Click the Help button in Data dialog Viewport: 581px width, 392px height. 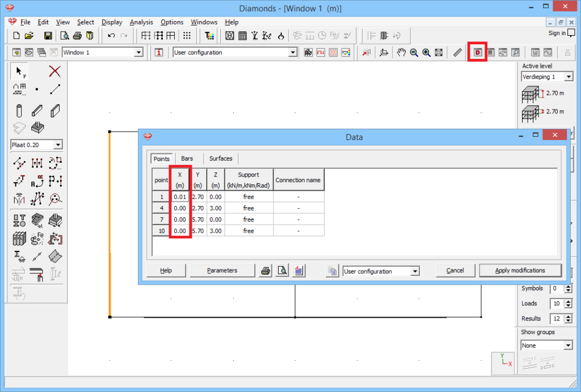point(166,271)
